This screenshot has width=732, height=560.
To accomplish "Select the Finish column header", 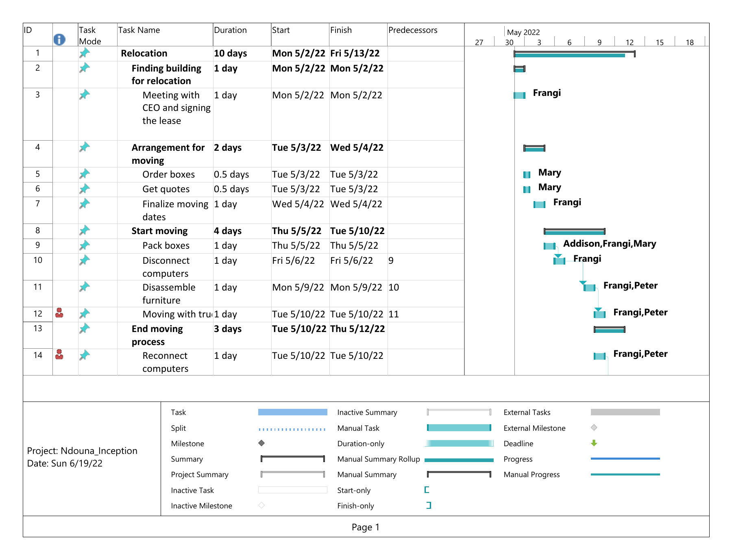I will (358, 35).
